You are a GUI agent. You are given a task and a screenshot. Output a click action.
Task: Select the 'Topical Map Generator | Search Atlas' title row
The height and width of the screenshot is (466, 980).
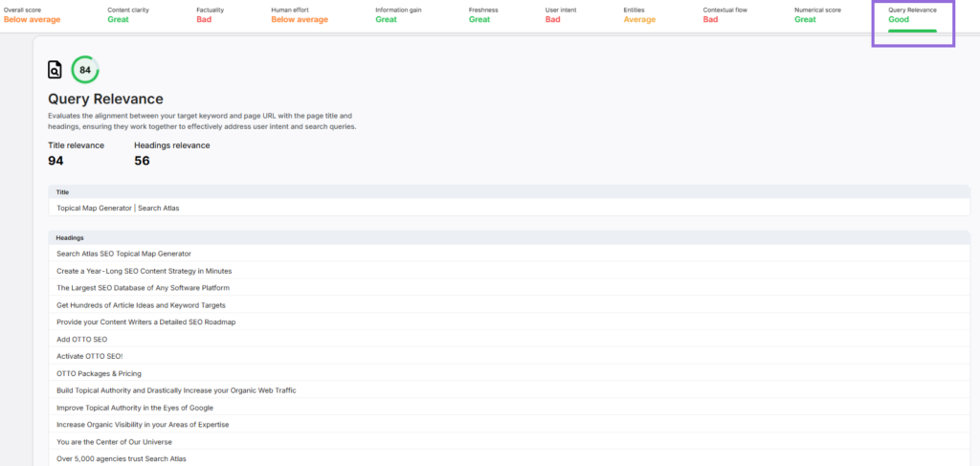509,208
